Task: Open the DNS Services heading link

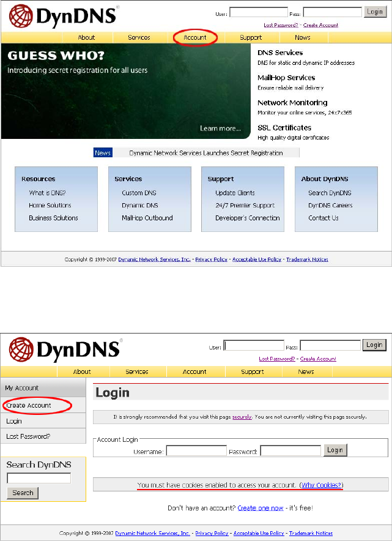Action: tap(280, 53)
